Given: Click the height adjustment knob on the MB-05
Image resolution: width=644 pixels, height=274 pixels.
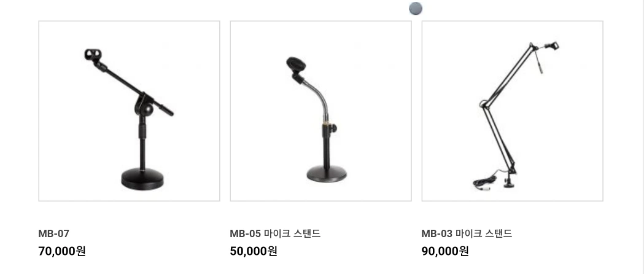Looking at the screenshot, I should click(x=333, y=128).
